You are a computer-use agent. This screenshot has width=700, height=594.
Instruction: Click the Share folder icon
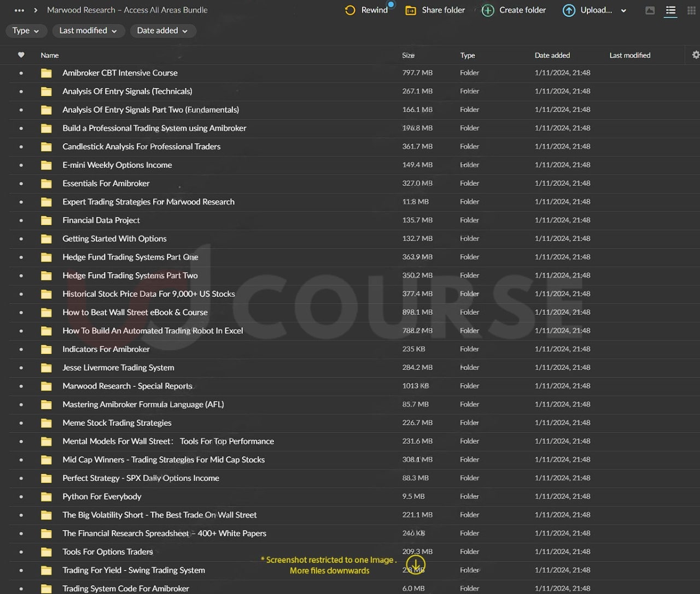411,10
